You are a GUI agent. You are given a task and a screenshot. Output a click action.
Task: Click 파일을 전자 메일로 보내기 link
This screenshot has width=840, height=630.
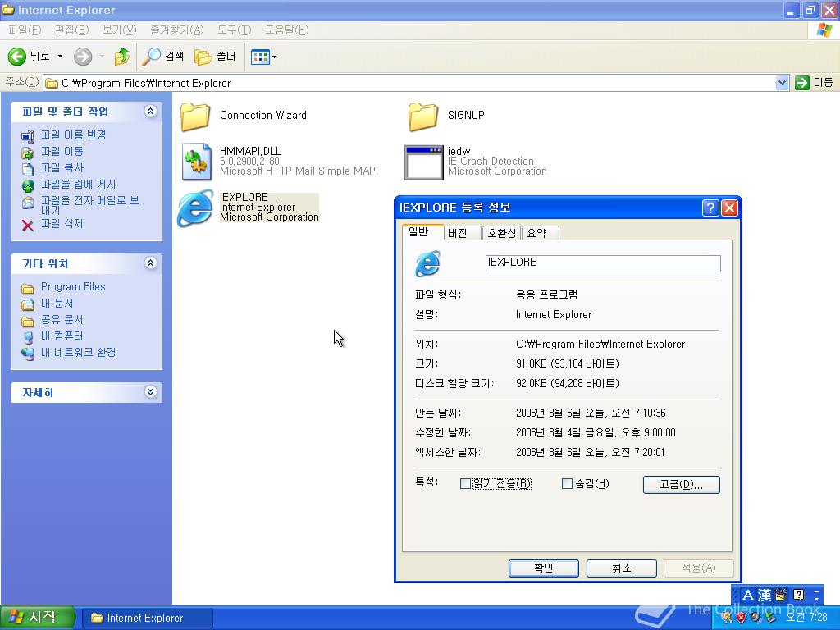(x=90, y=205)
